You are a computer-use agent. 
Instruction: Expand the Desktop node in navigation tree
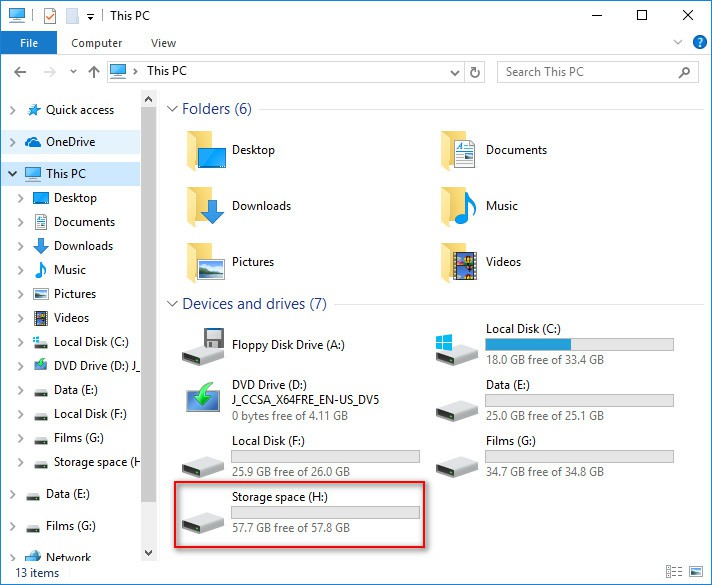20,198
